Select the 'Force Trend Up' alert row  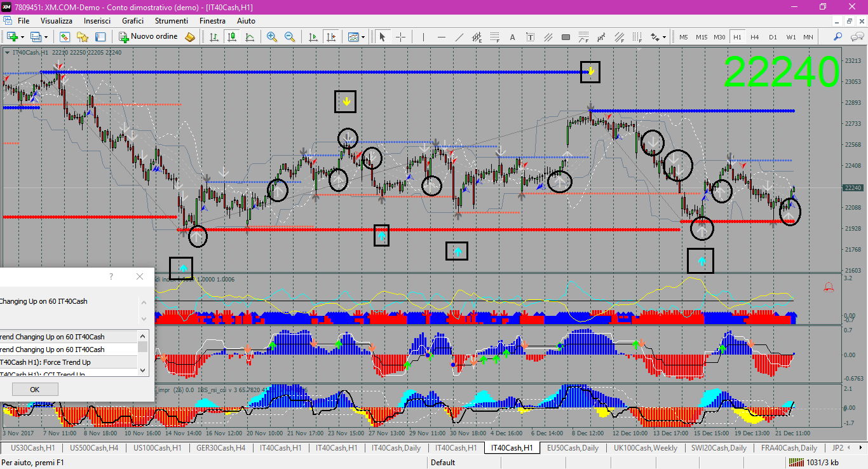click(x=69, y=362)
